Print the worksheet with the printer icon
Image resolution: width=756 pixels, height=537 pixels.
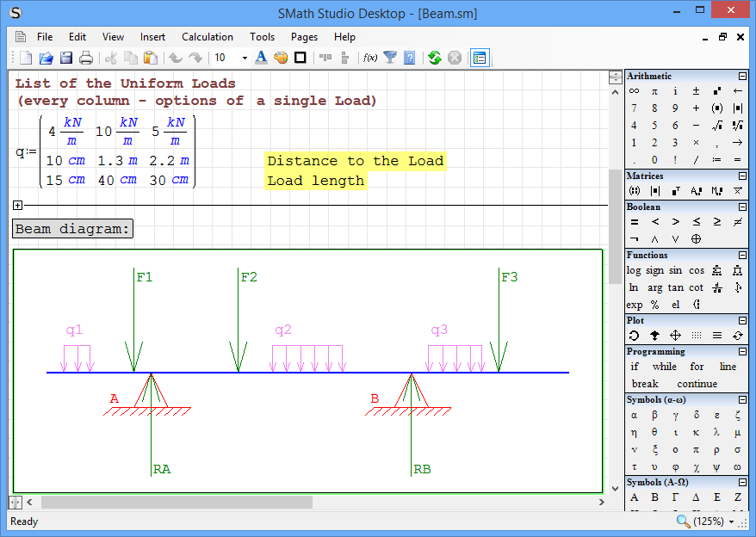coord(86,58)
